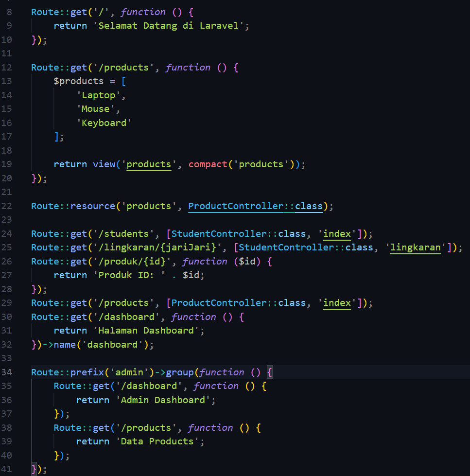Click the StudentController::class on line 24
This screenshot has height=476, width=470.
[x=239, y=234]
